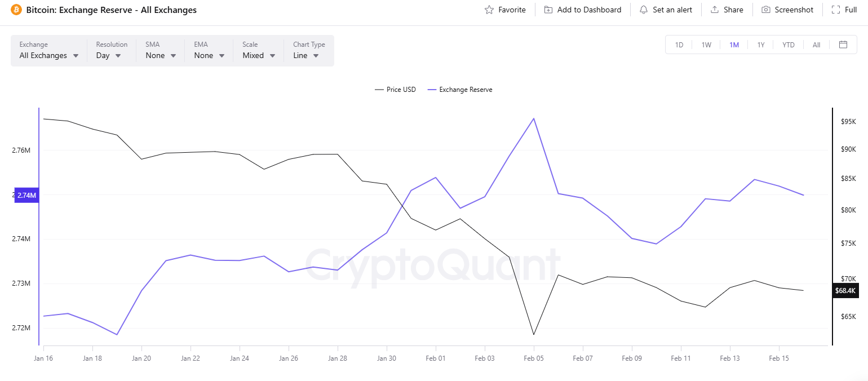Click the Set an alert bell icon
The width and height of the screenshot is (868, 381).
[644, 10]
